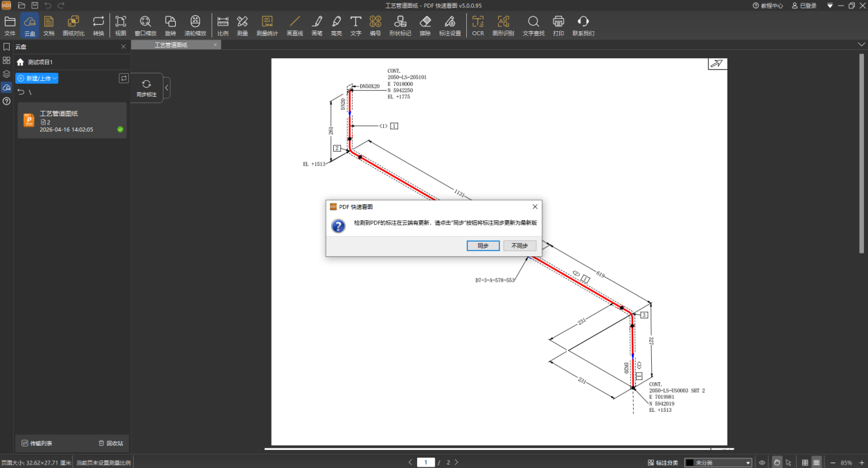Click the 不同步 button in dialog
Image resolution: width=868 pixels, height=468 pixels.
pyautogui.click(x=520, y=246)
